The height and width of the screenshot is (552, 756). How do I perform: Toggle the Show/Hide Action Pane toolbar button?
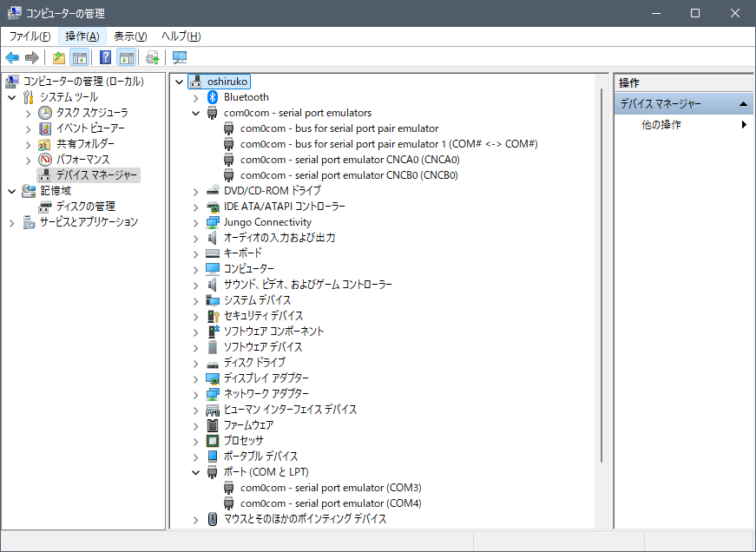127,58
